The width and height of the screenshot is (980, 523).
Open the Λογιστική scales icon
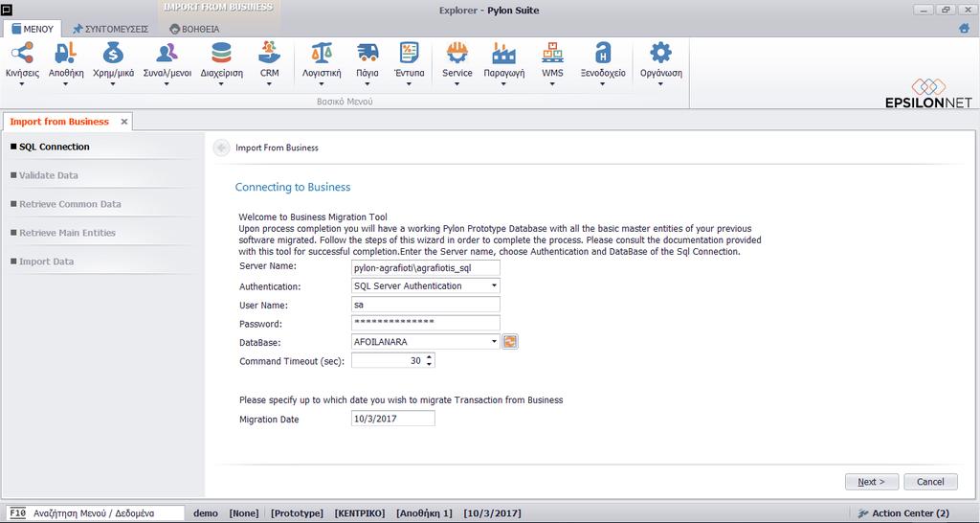click(x=322, y=54)
